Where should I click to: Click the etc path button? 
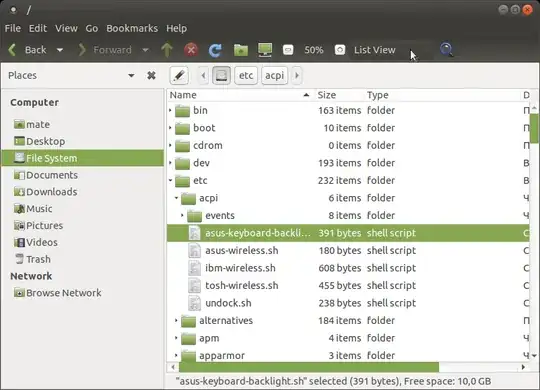point(246,75)
